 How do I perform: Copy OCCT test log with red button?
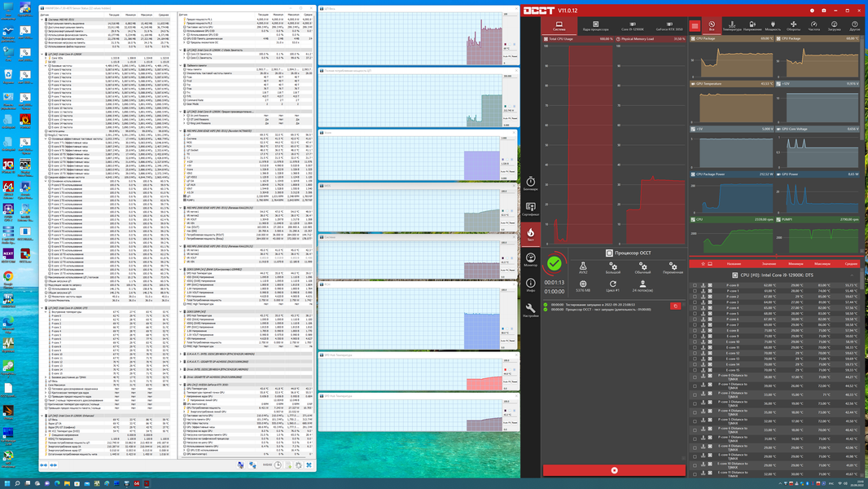click(x=675, y=306)
